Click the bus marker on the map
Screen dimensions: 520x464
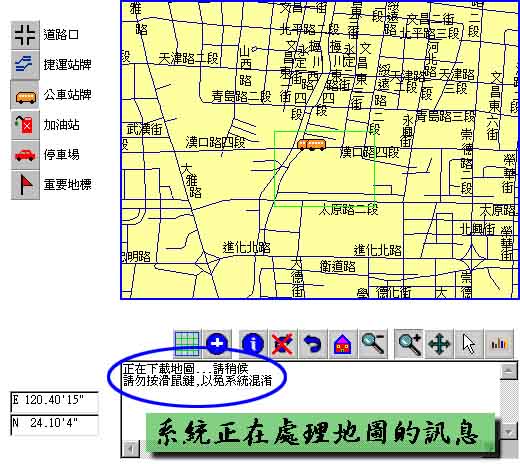coord(312,145)
